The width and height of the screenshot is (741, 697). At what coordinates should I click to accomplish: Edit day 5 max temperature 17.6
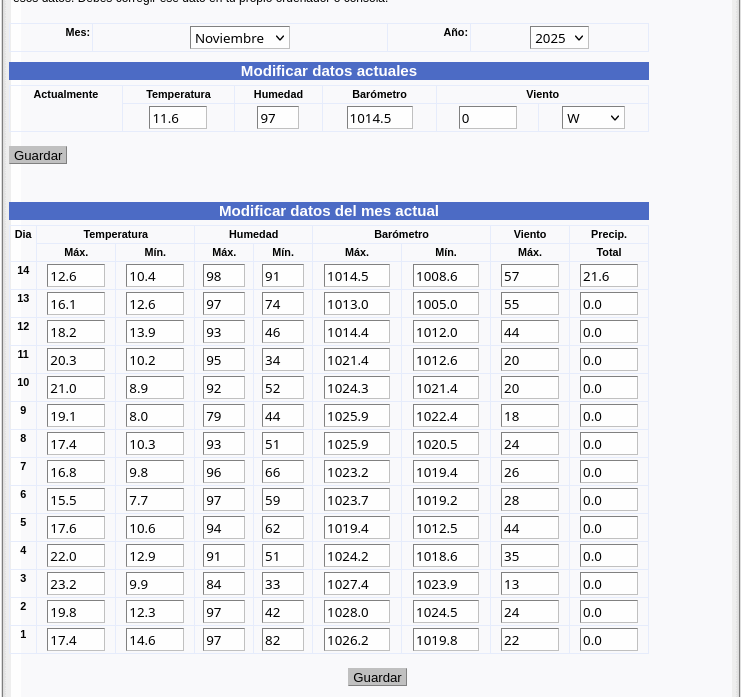[76, 528]
